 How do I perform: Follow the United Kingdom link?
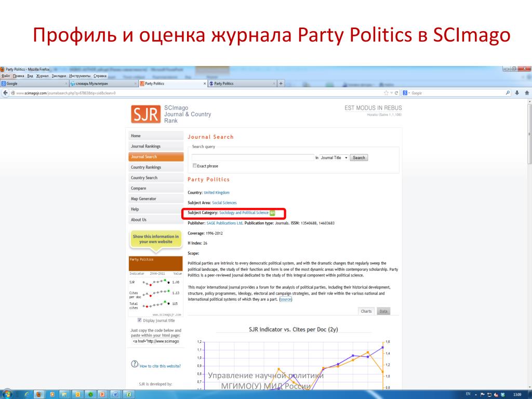point(217,192)
